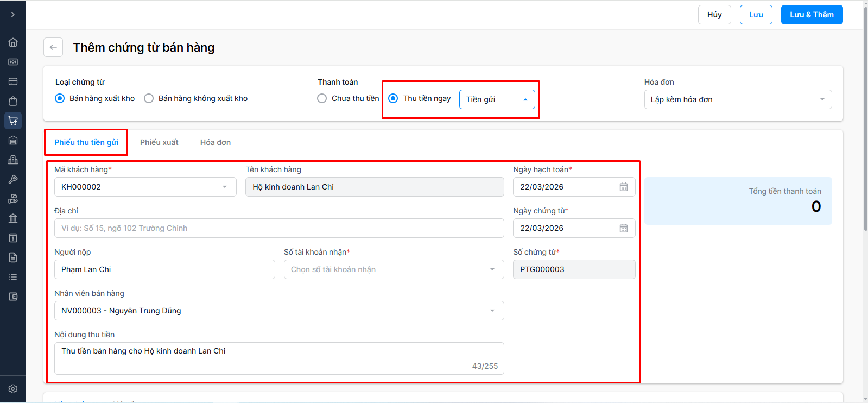Screen dimensions: 868x403
Task: Open the settings gear in the sidebar
Action: (x=13, y=389)
